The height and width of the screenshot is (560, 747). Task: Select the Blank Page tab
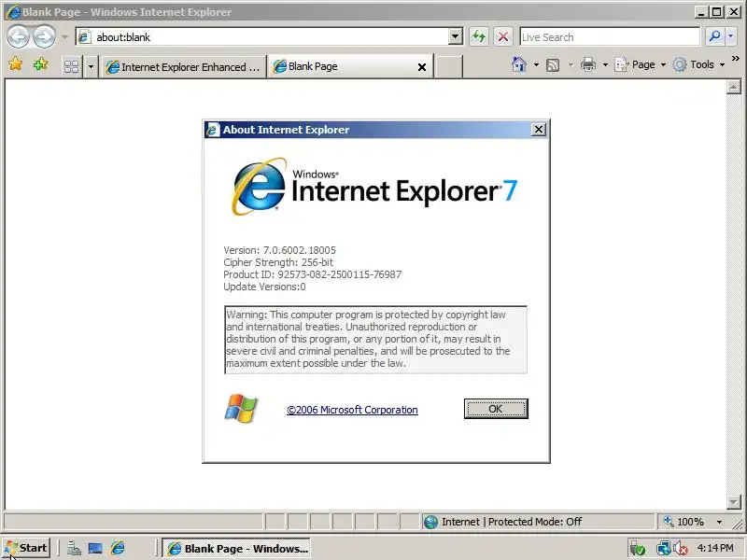point(350,66)
